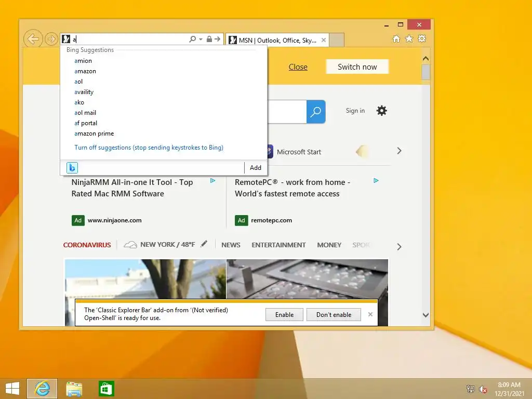Screen dimensions: 532x399
Task: Open the Windows Store taskbar icon
Action: 106,389
